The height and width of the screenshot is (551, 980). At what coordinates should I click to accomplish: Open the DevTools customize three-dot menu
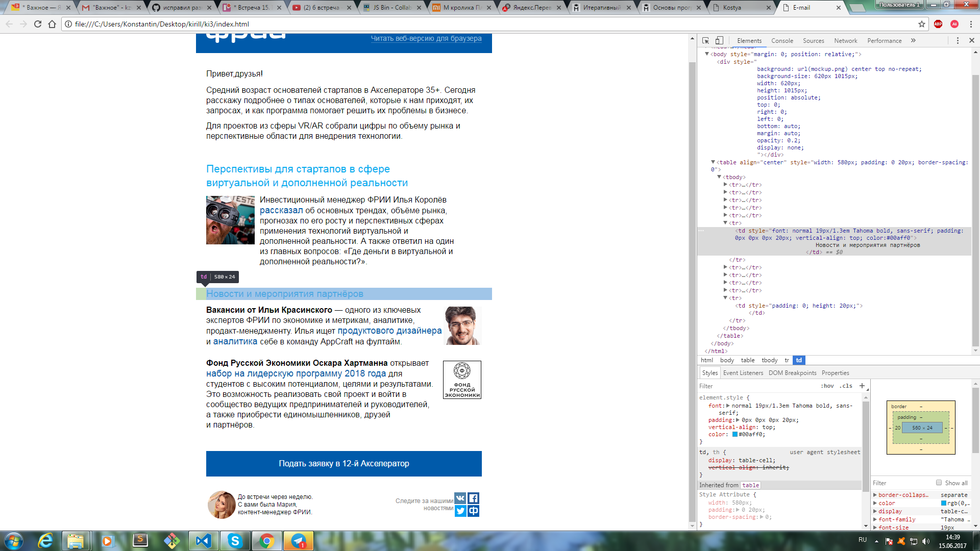click(x=958, y=41)
